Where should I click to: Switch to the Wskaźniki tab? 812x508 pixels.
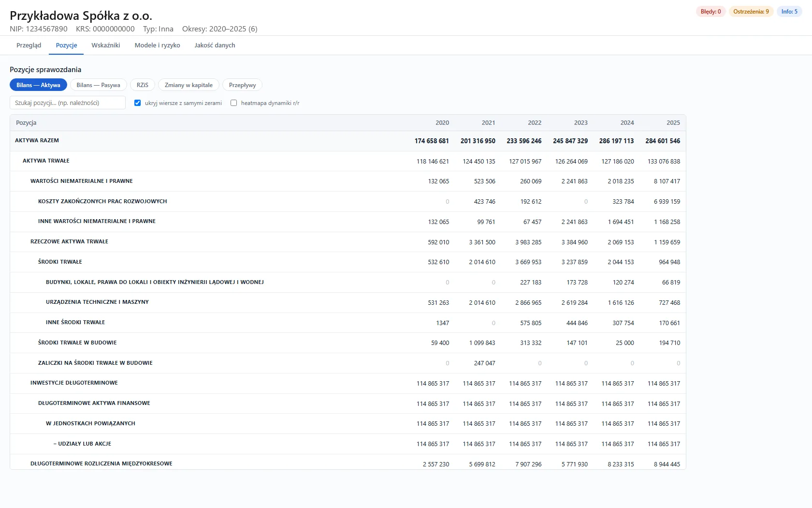(x=105, y=45)
